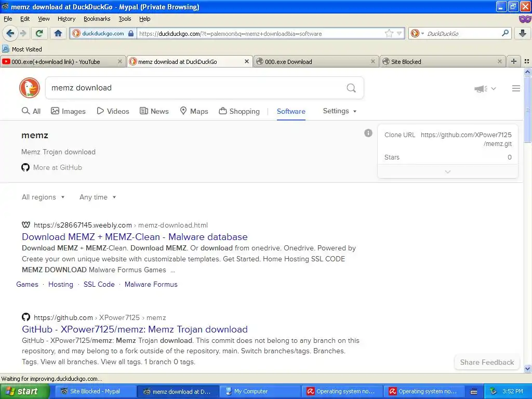Click the forward navigation arrow
532x399 pixels.
click(23, 33)
